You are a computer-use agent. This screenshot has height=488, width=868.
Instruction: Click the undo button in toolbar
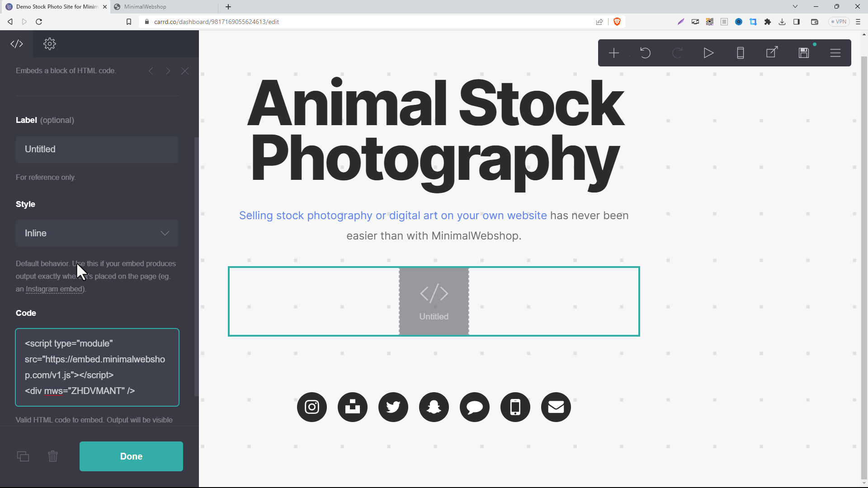pos(646,53)
